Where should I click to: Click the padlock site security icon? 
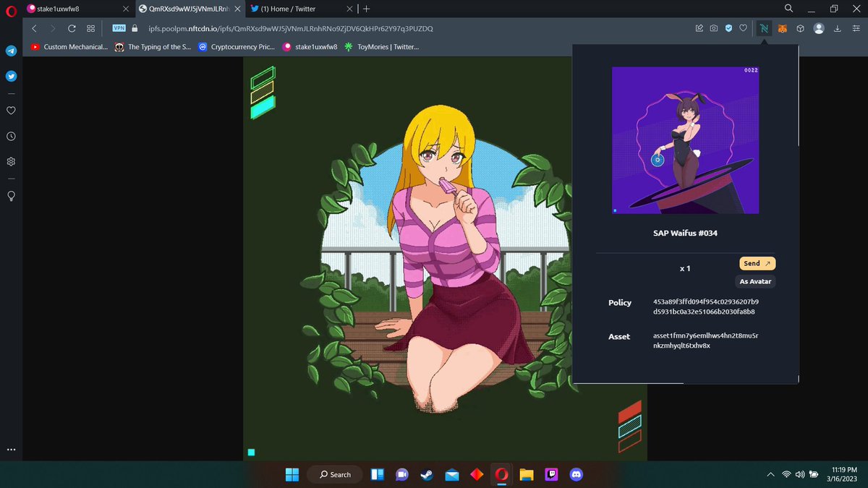pos(134,28)
